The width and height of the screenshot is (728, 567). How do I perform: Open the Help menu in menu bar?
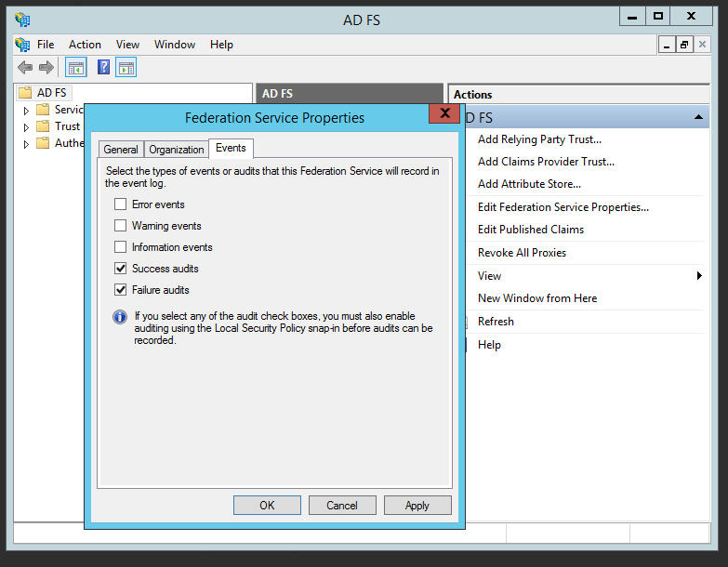[x=221, y=45]
